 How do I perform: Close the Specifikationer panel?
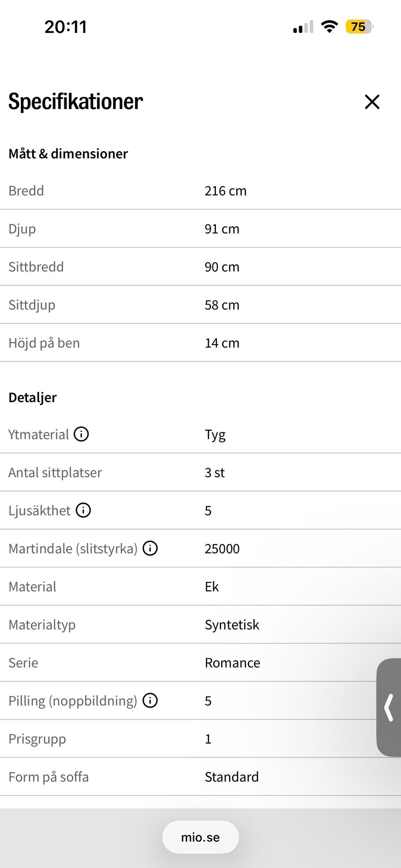coord(372,102)
